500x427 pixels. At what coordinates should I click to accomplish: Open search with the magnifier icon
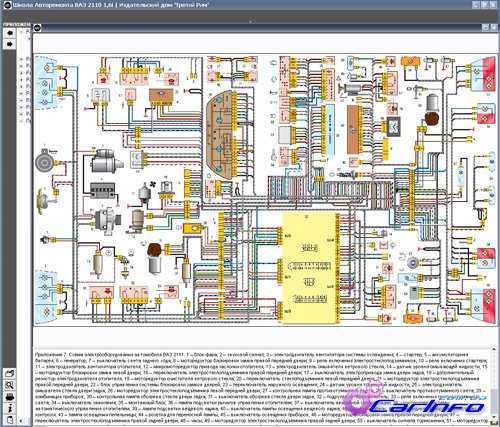coord(9,386)
